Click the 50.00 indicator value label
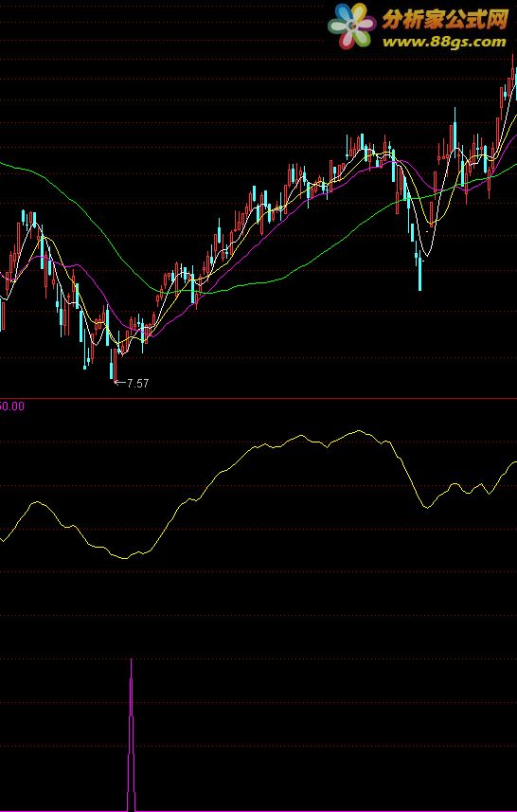Screen dimensions: 517x812 [12, 406]
